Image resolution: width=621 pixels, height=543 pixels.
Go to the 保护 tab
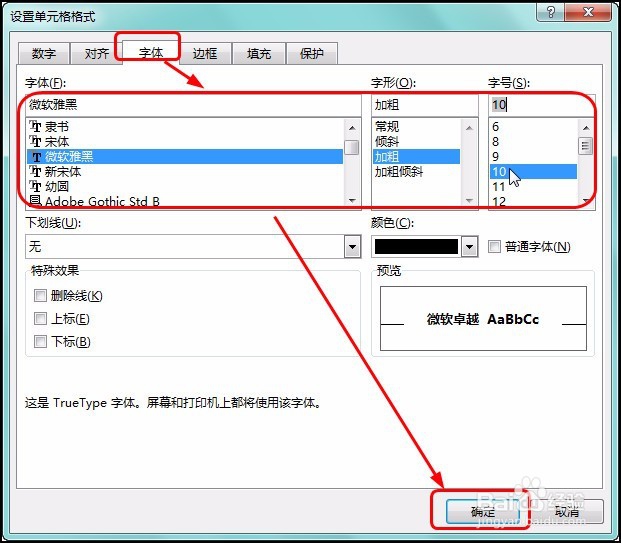click(312, 53)
